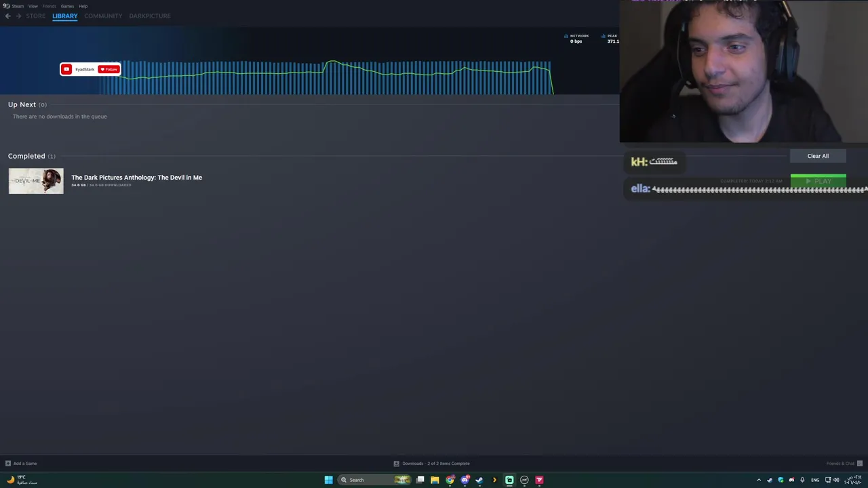Open the taskbar clock and date
Screen dimensions: 868x488
point(853,480)
